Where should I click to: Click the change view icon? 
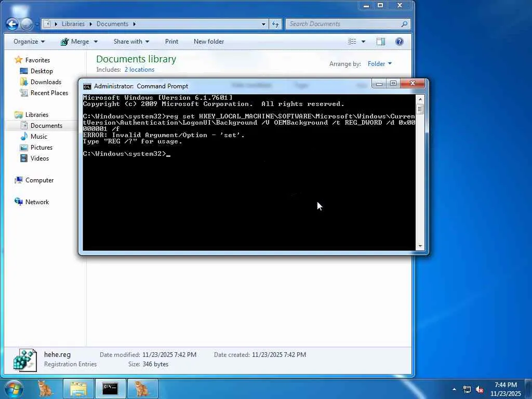(352, 42)
